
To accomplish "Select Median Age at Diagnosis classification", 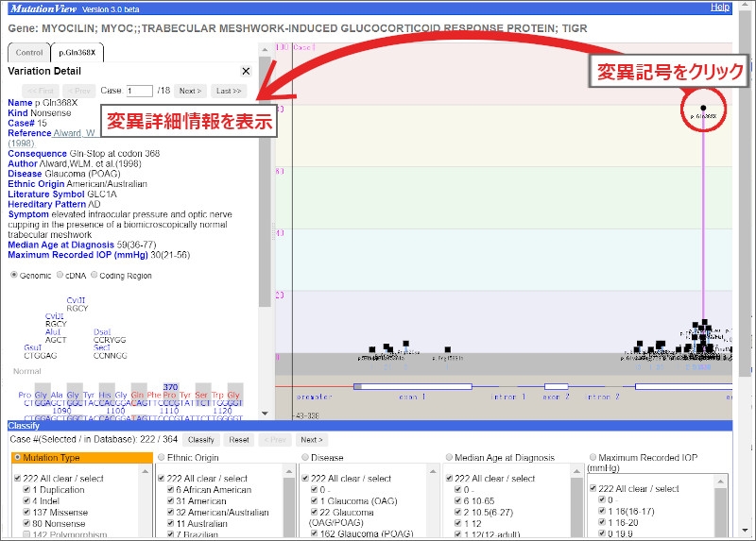I will click(450, 458).
